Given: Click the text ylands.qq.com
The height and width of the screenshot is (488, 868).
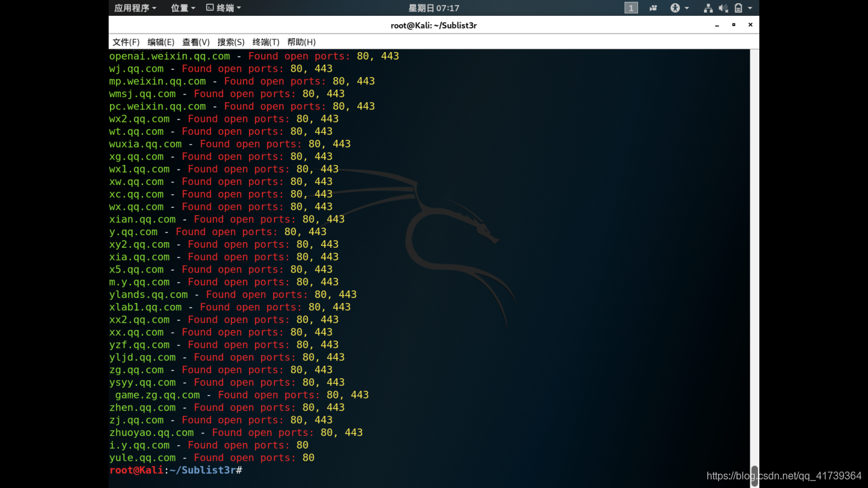Looking at the screenshot, I should pyautogui.click(x=149, y=295).
